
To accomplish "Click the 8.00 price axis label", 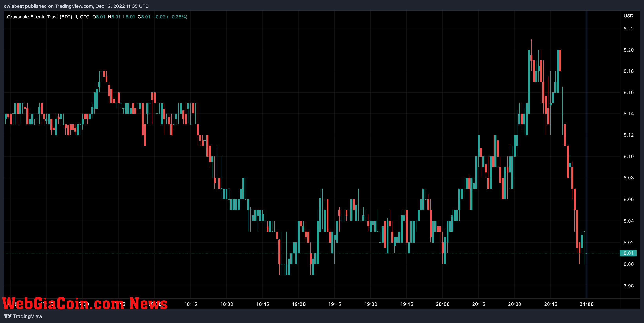I will [629, 264].
